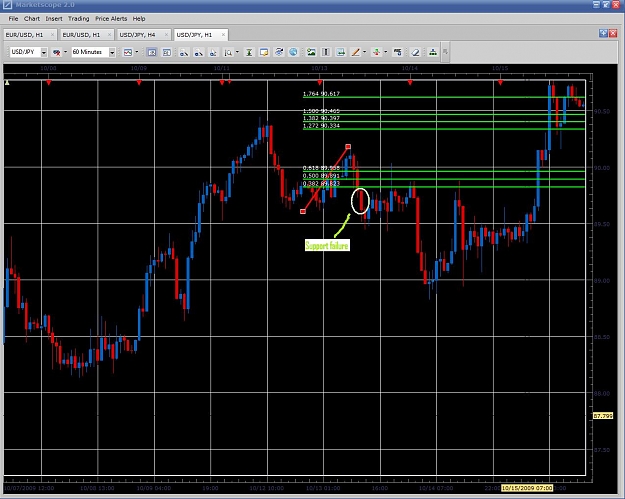625x499 pixels.
Task: Click the refresh chart icon
Action: point(279,52)
